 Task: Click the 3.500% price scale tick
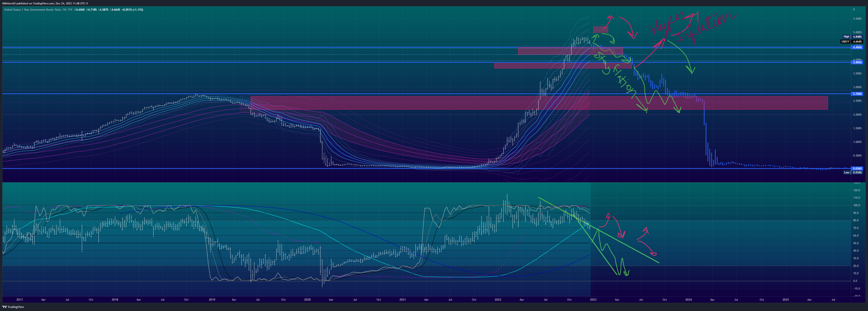(857, 74)
